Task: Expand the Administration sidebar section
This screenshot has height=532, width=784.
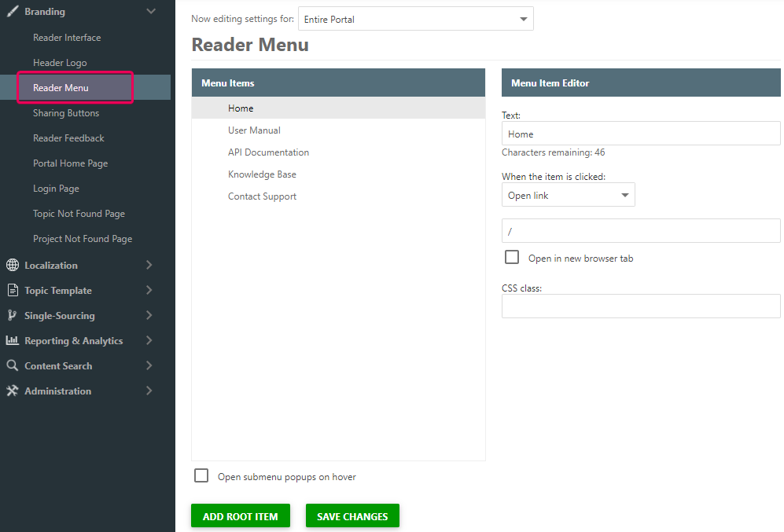Action: pos(149,391)
